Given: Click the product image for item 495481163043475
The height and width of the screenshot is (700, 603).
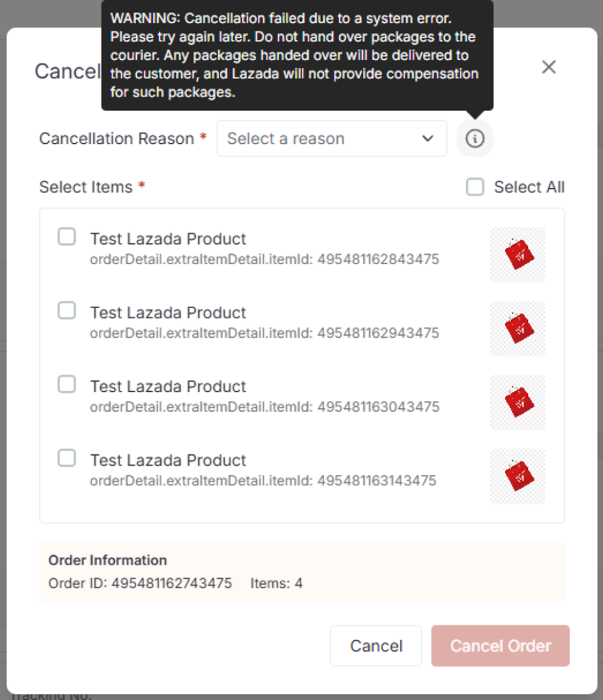Looking at the screenshot, I should coord(517,402).
